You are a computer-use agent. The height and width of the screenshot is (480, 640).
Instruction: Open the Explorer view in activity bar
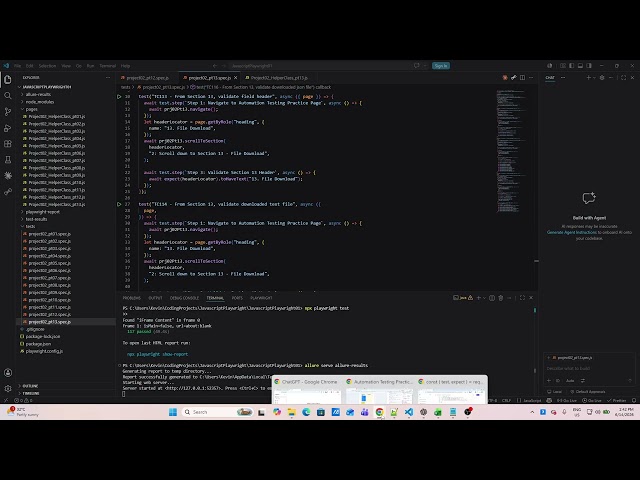8,80
